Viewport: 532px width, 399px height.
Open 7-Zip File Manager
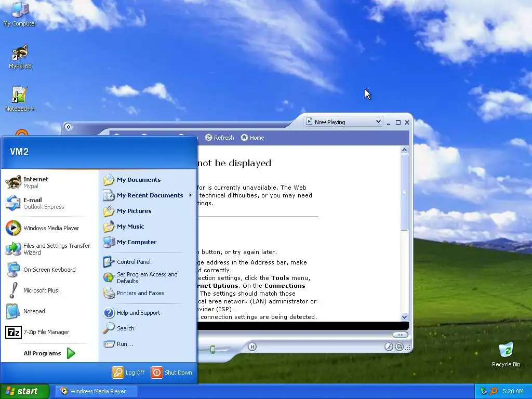click(x=50, y=332)
